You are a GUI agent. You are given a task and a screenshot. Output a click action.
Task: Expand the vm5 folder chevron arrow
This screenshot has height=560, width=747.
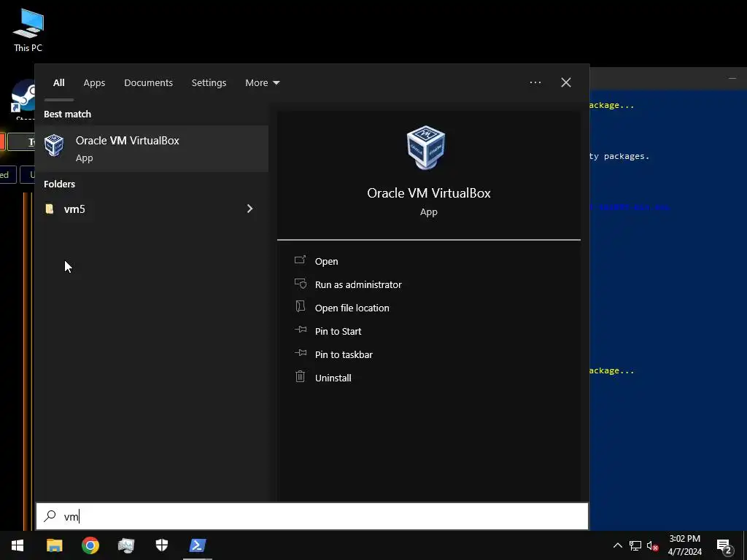click(249, 209)
